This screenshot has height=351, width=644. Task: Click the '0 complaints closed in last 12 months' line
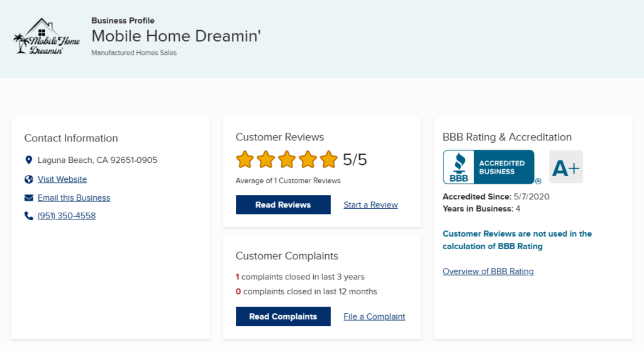(x=306, y=291)
